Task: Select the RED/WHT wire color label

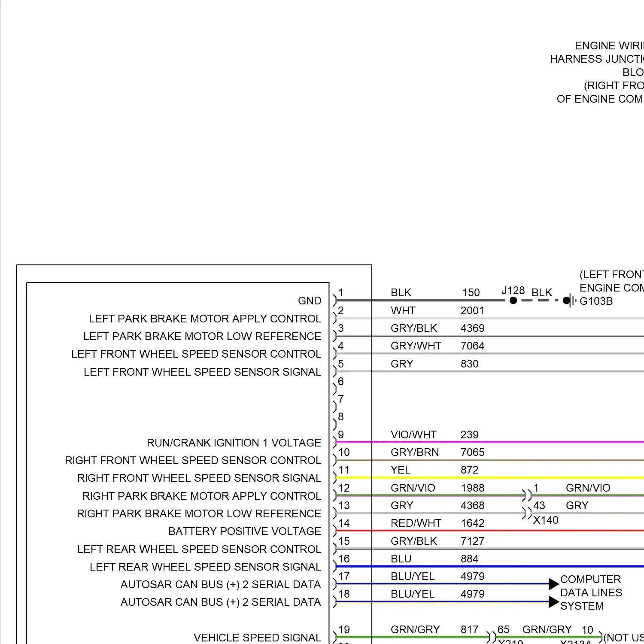Action: coord(416,523)
